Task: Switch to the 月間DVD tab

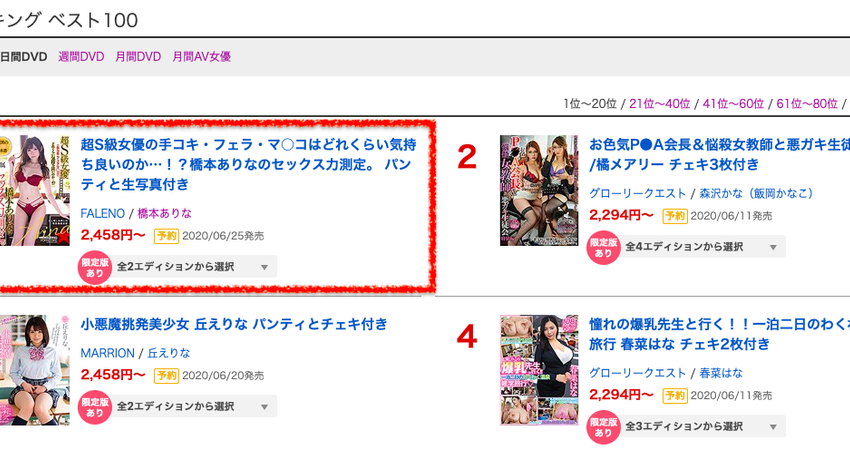Action: 138,57
